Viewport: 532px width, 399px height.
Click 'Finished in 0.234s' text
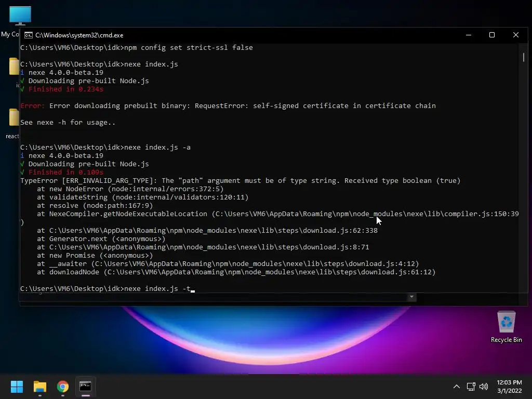point(66,89)
